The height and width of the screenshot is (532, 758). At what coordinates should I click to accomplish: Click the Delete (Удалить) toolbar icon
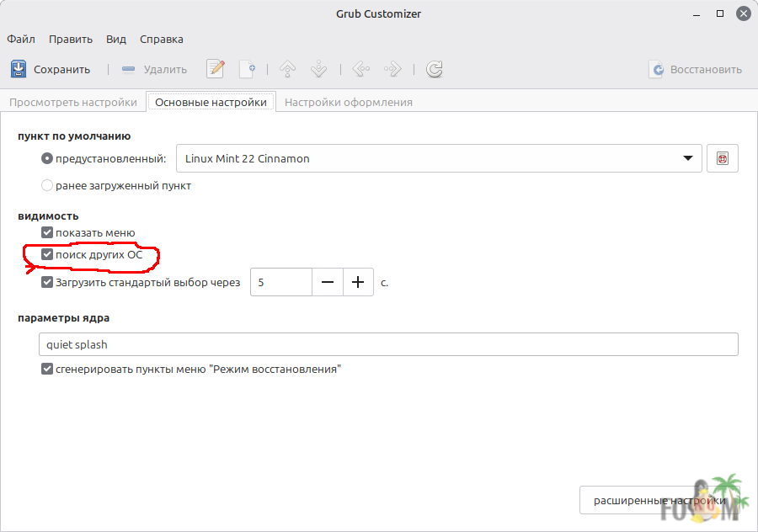point(128,69)
